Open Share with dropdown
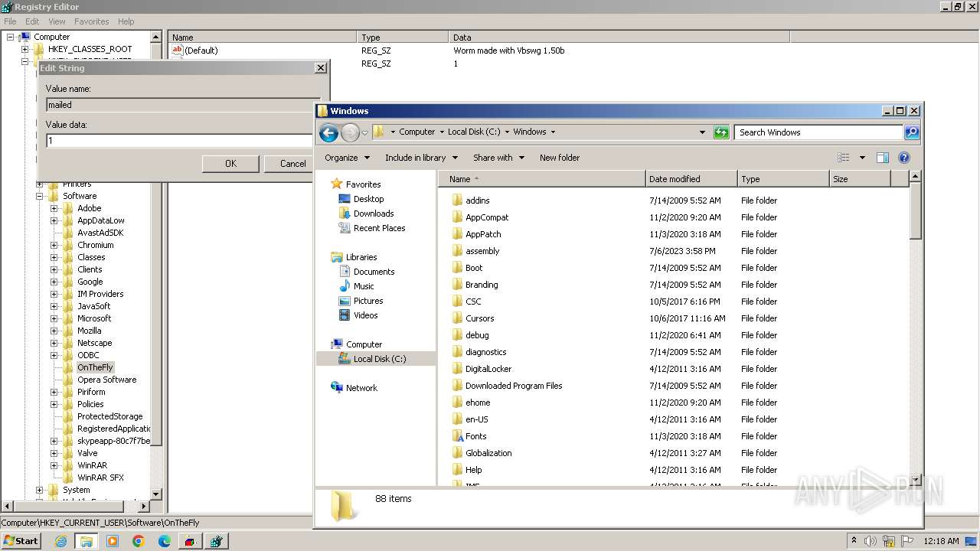 click(498, 158)
